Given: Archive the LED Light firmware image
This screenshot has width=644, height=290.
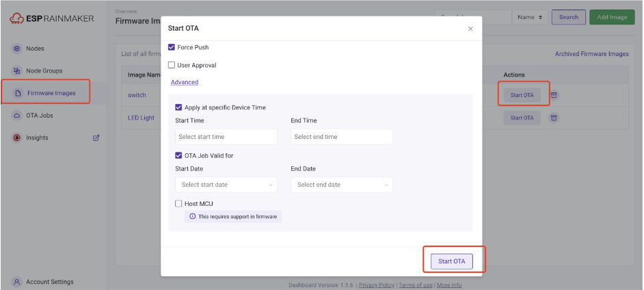Looking at the screenshot, I should pos(554,118).
